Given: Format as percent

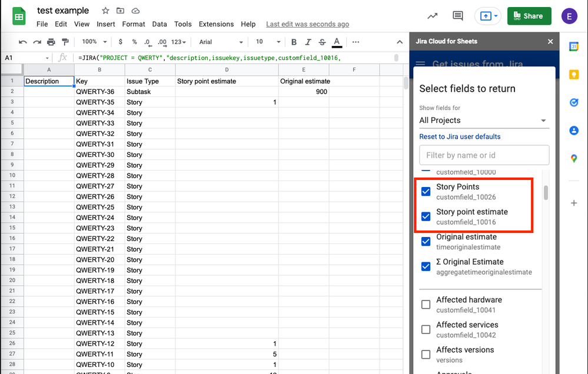Looking at the screenshot, I should (134, 42).
